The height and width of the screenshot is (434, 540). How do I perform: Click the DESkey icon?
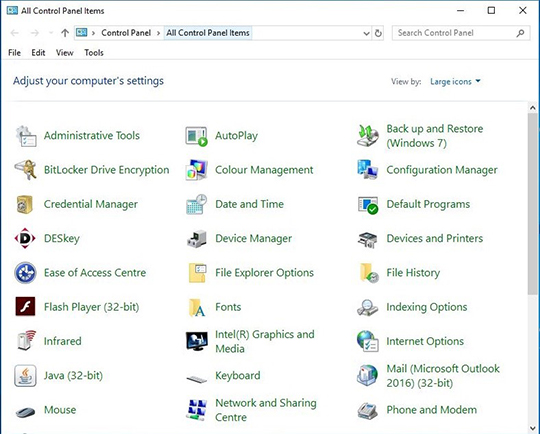pos(25,238)
